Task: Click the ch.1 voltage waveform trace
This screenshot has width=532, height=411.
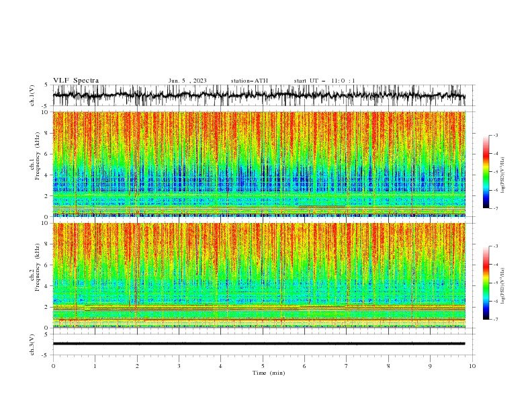Action: [x=259, y=95]
